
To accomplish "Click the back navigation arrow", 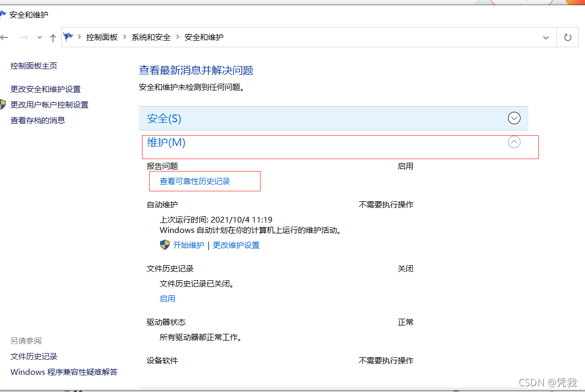I will [5, 37].
